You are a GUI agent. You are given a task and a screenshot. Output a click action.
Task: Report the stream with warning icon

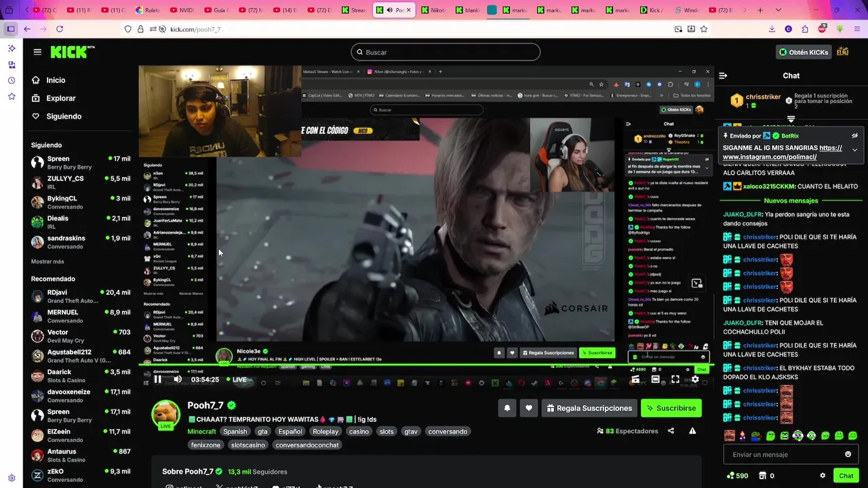692,431
